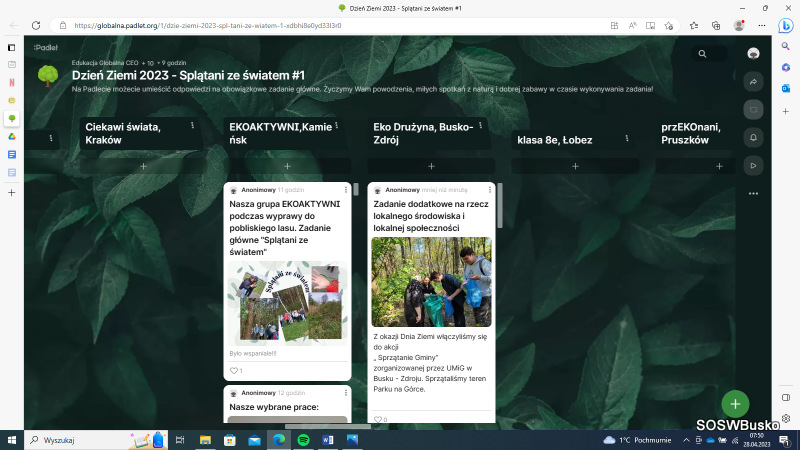
Task: Open the share arrow icon in sidebar
Action: click(754, 82)
